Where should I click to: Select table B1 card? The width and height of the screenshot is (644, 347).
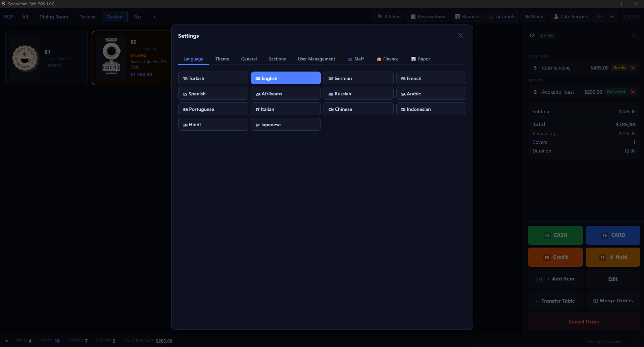coord(46,58)
